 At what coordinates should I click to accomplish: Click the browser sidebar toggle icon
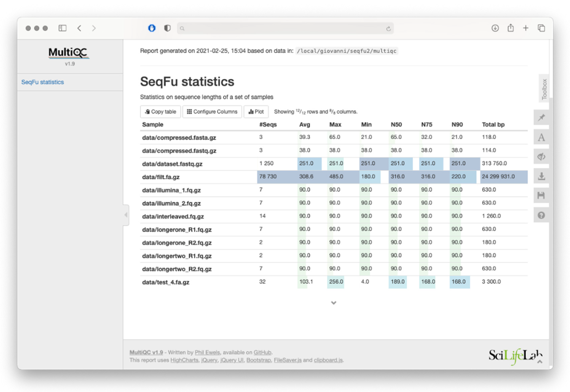tap(62, 28)
